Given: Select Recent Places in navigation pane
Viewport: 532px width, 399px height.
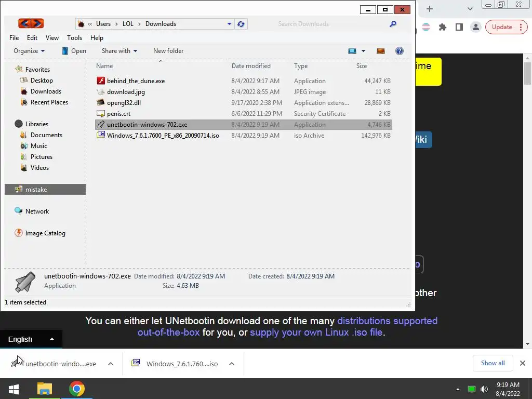Looking at the screenshot, I should coord(49,102).
